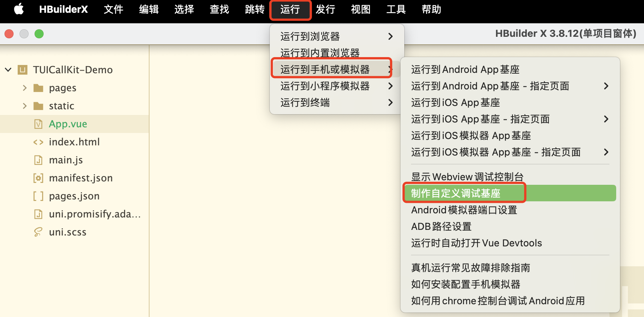Open the 视图 menu

[361, 9]
